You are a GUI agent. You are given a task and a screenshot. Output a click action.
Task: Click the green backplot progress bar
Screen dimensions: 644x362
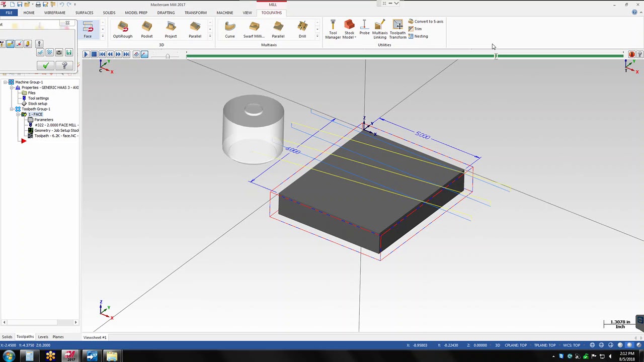click(x=405, y=55)
